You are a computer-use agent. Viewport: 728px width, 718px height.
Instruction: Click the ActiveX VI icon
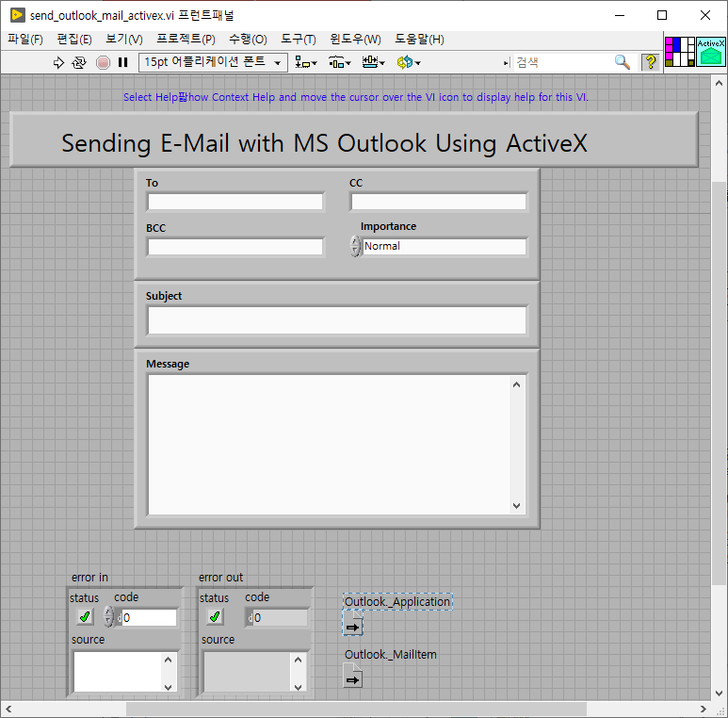pyautogui.click(x=711, y=52)
